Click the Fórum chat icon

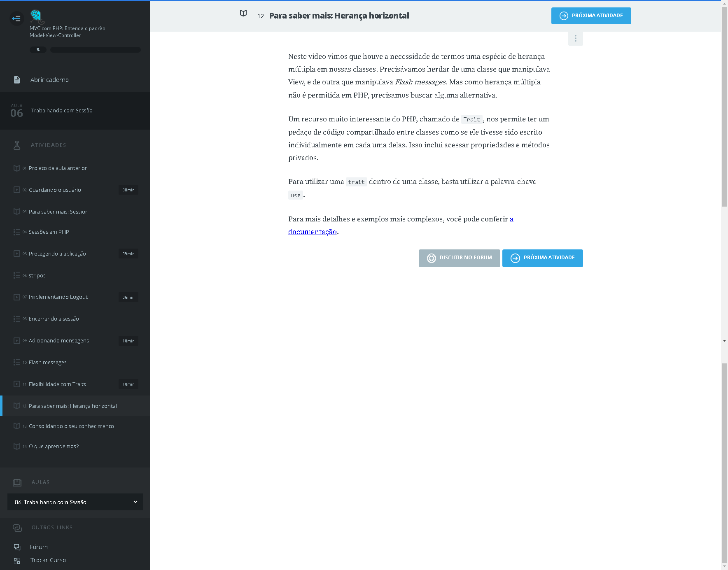pyautogui.click(x=17, y=547)
